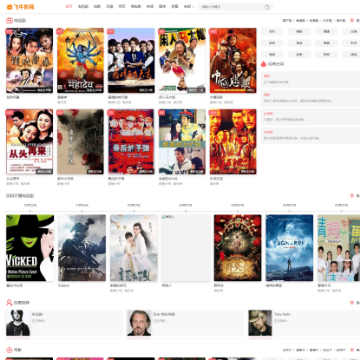
Task: Click the magnifier search icon
Action: click(267, 7)
